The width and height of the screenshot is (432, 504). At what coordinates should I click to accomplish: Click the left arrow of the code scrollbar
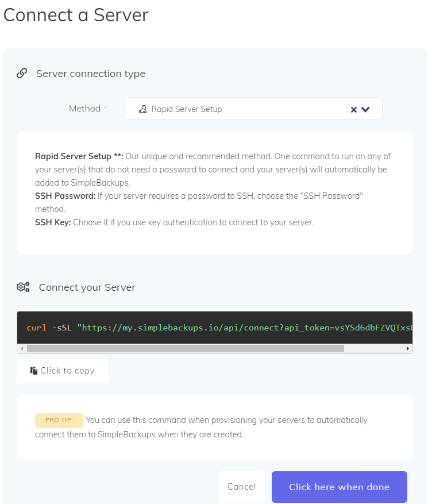(x=22, y=348)
